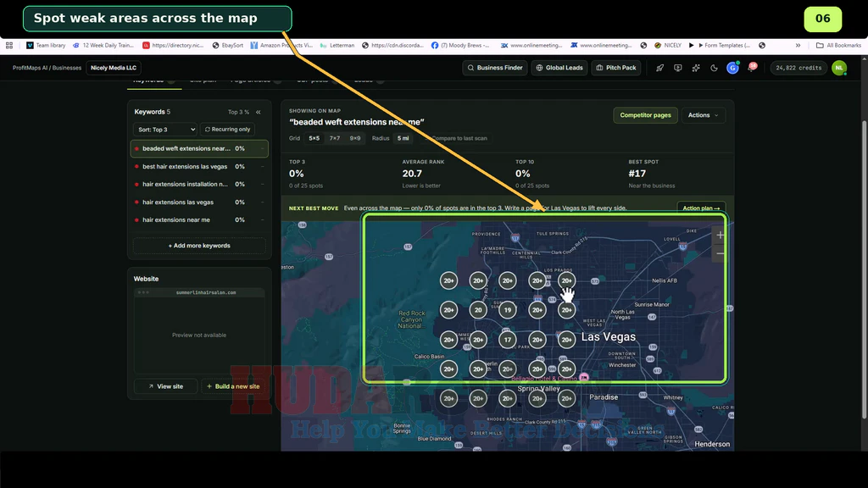Click Build a new site

tap(233, 386)
